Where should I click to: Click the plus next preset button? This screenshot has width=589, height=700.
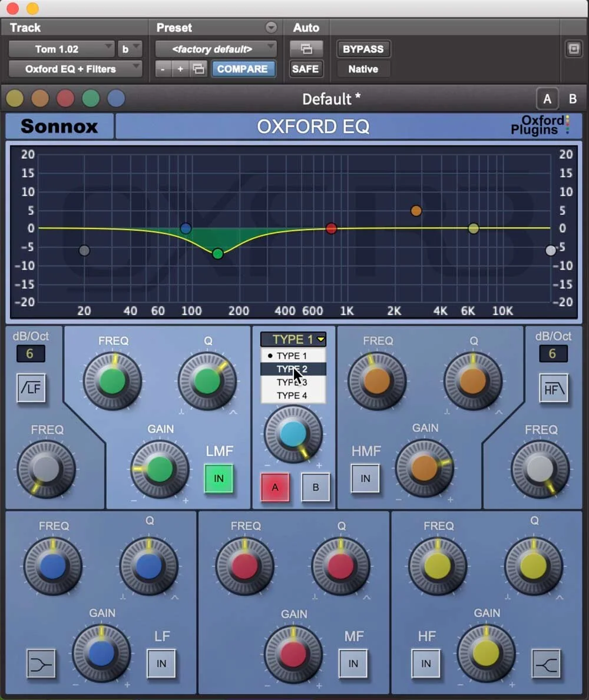[180, 69]
